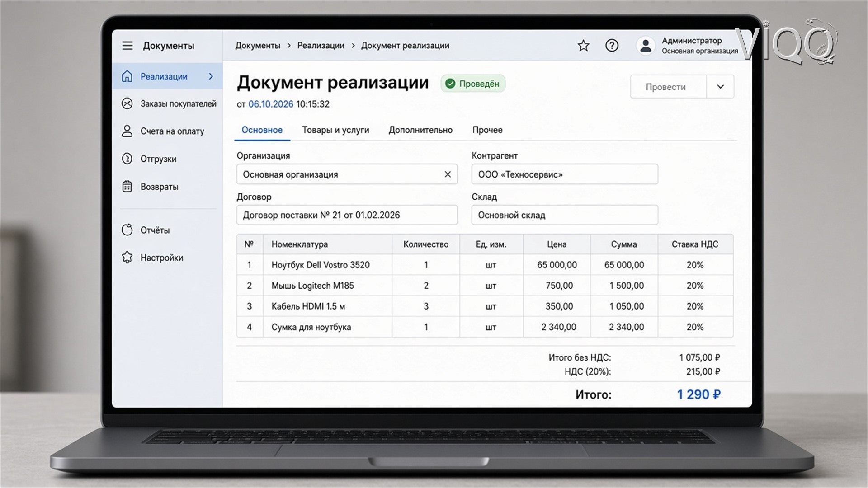Screen dimensions: 868x488
Task: Switch to the Товары и услуги tab
Action: [x=335, y=130]
